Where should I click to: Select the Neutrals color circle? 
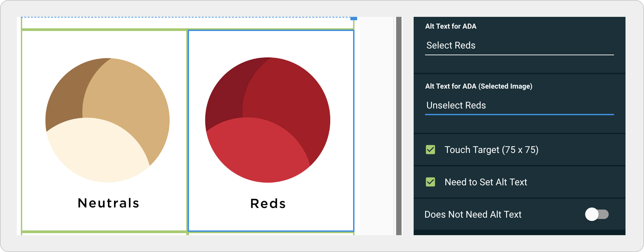pyautogui.click(x=108, y=120)
